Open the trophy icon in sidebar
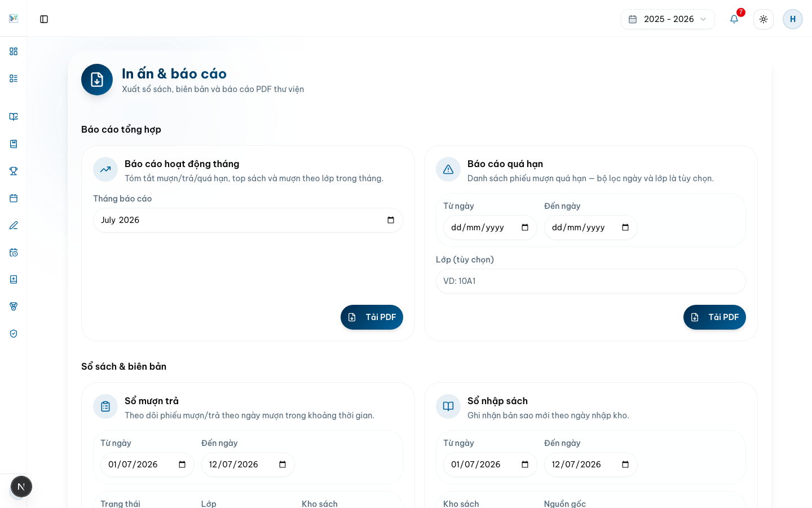812x508 pixels. coord(14,171)
